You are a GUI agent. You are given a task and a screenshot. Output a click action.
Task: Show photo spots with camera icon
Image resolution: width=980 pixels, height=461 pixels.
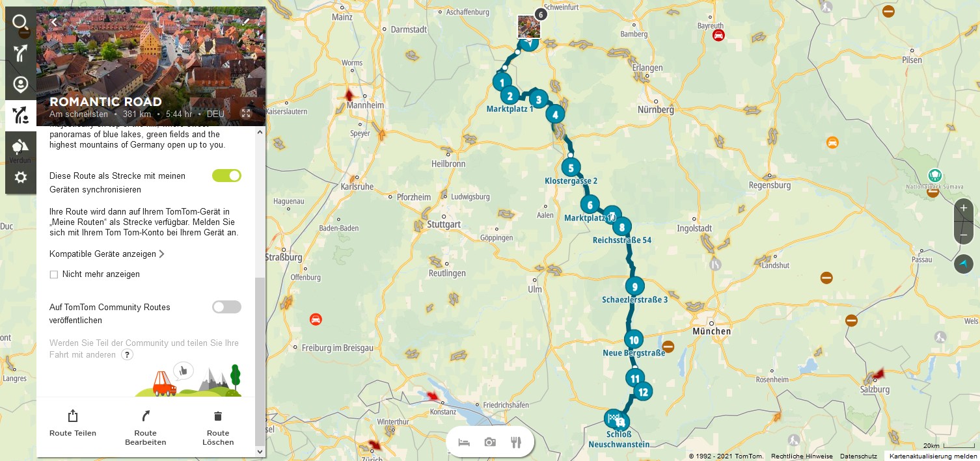tap(490, 442)
